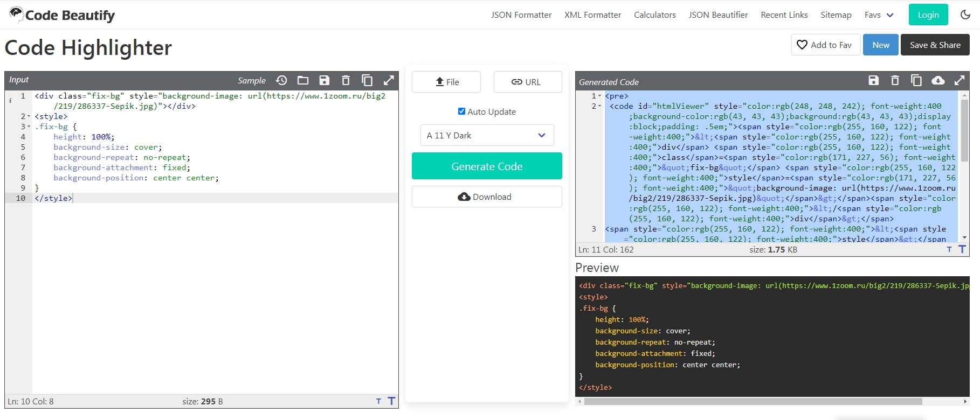Click the File upload button

click(446, 82)
